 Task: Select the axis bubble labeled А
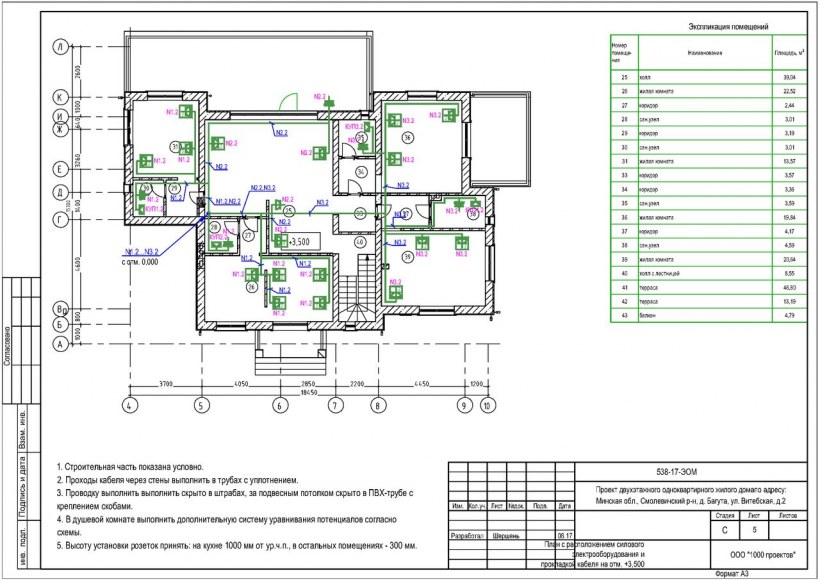61,343
